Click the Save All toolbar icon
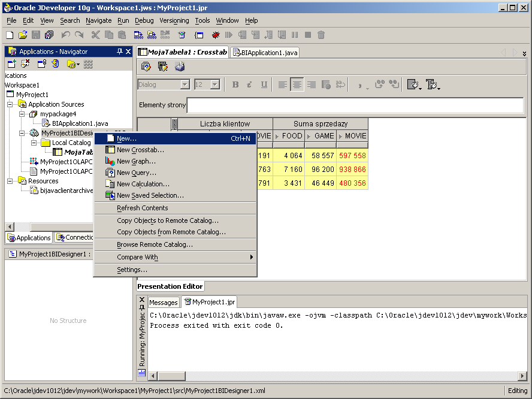 (x=49, y=35)
